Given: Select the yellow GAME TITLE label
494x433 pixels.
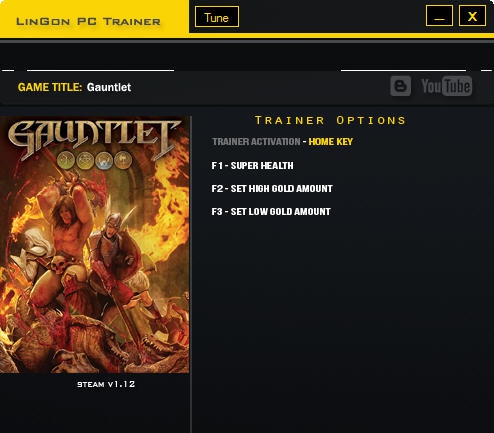Looking at the screenshot, I should tap(50, 87).
